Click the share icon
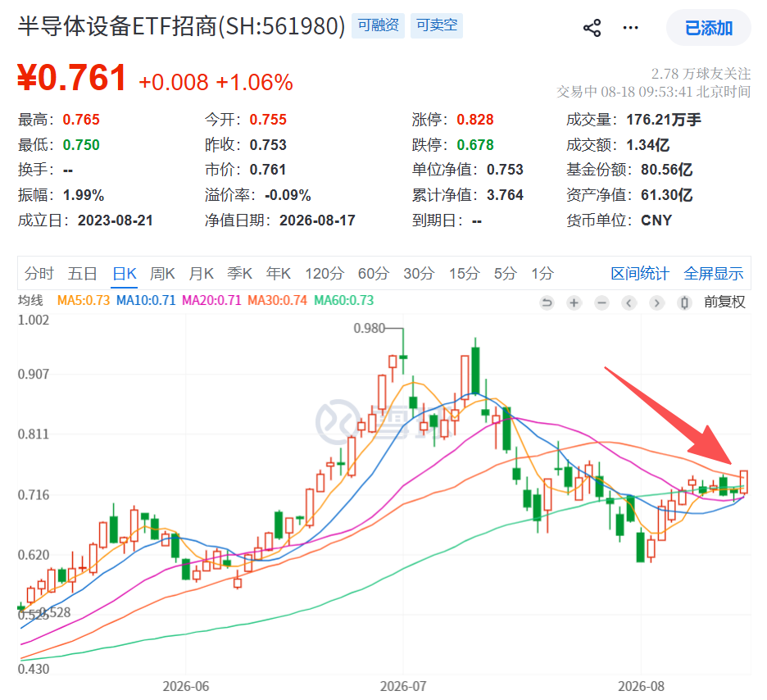767x700 pixels. (592, 28)
